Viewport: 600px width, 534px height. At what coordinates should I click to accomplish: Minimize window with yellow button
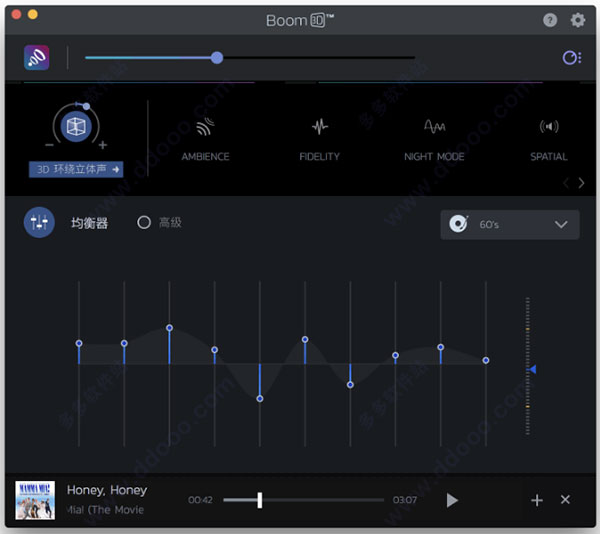pos(33,15)
